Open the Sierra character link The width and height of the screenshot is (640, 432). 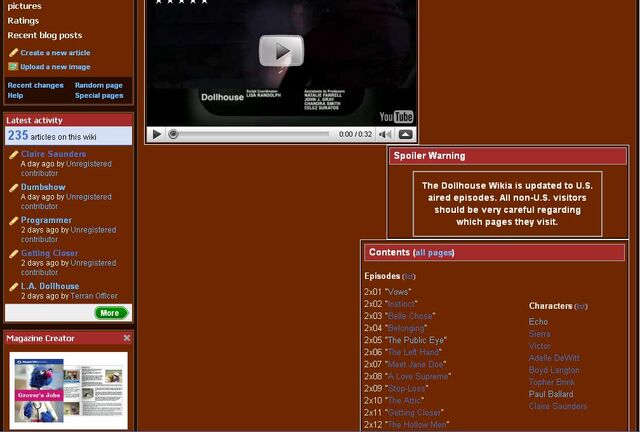click(x=540, y=334)
